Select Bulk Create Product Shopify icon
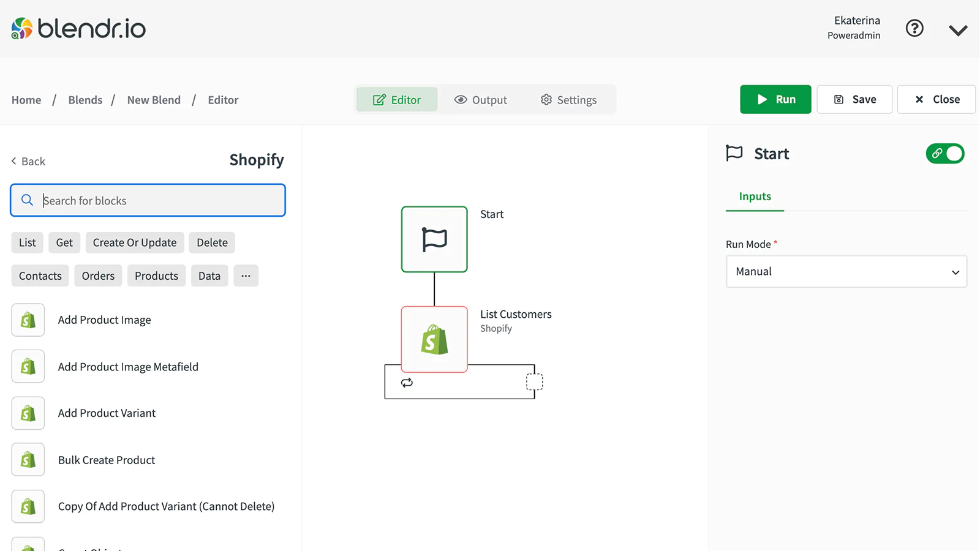This screenshot has height=551, width=980. pyautogui.click(x=28, y=459)
